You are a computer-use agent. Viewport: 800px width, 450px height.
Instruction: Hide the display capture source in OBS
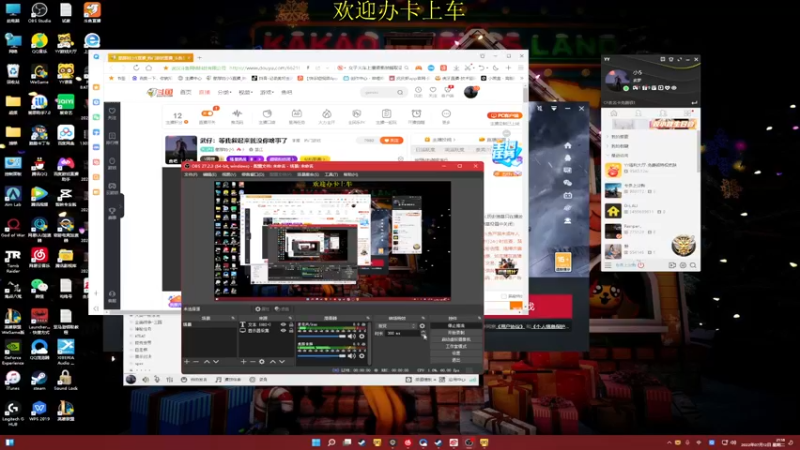(x=283, y=331)
